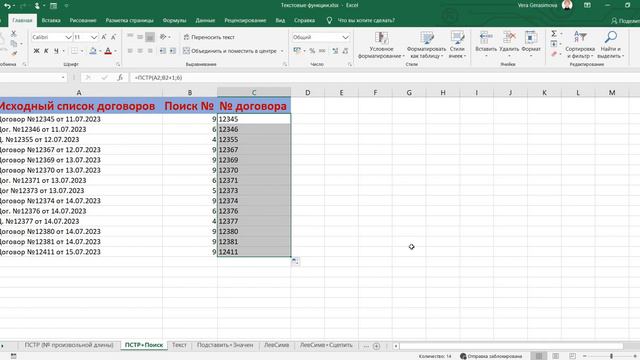Click the Copy icon
This screenshot has width=640, height=360.
(13, 43)
